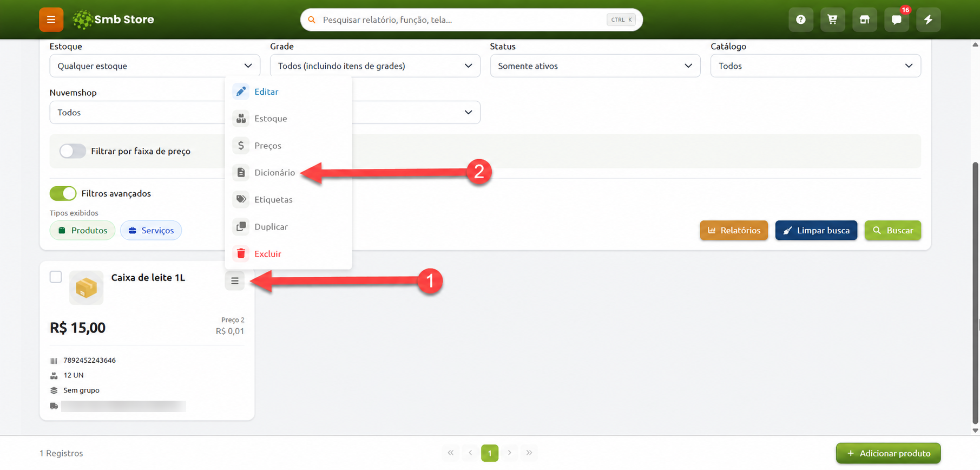980x470 pixels.
Task: Open the Status dropdown Somente ativos
Action: tap(595, 66)
